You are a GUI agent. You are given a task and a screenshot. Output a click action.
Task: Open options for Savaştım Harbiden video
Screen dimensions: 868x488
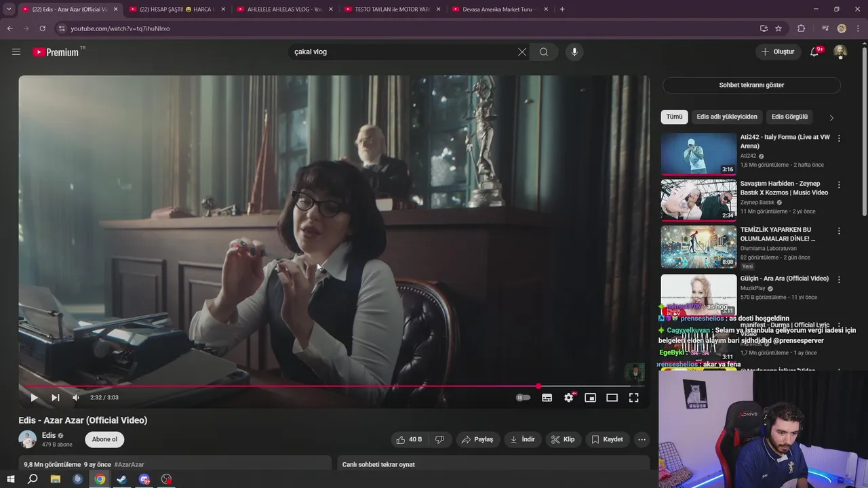tap(839, 184)
